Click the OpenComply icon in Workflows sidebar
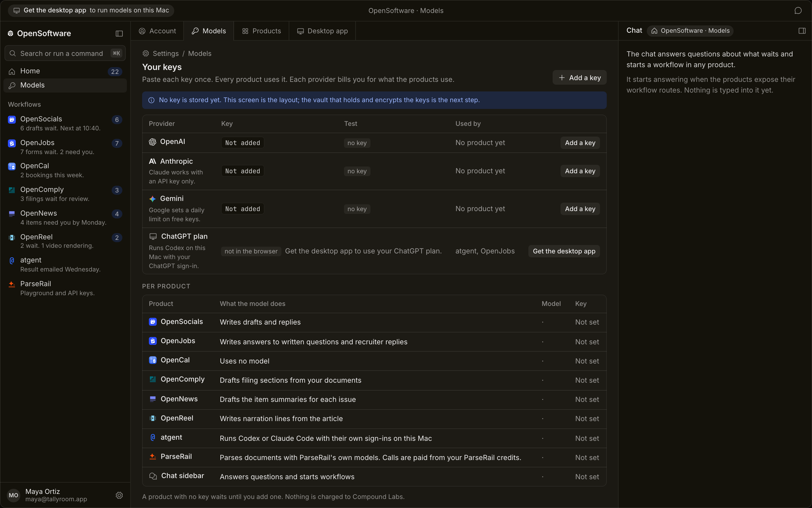This screenshot has width=812, height=508. pyautogui.click(x=12, y=190)
